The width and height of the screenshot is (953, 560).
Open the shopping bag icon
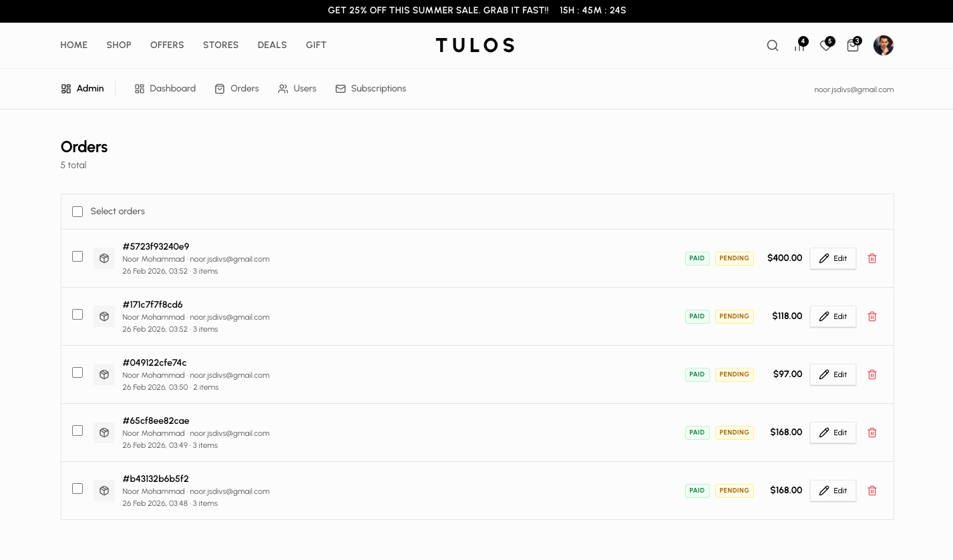click(852, 45)
